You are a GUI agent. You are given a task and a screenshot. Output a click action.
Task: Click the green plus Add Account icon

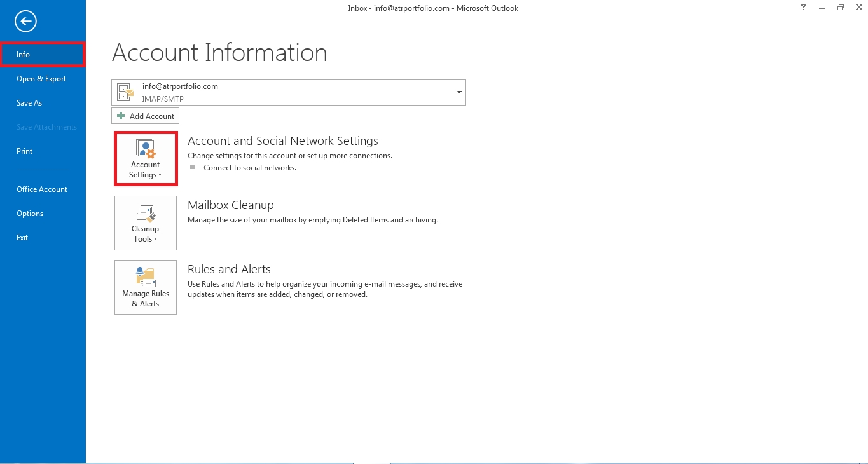[x=121, y=116]
